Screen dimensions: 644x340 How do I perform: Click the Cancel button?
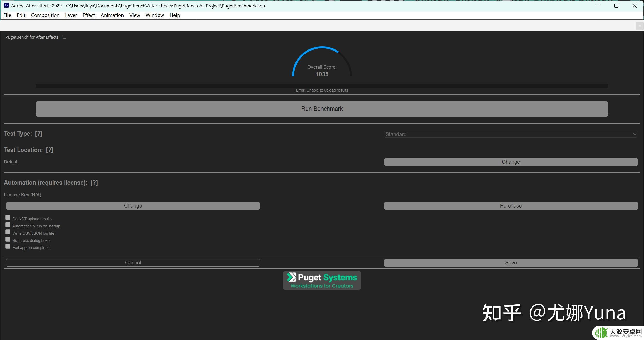[133, 263]
